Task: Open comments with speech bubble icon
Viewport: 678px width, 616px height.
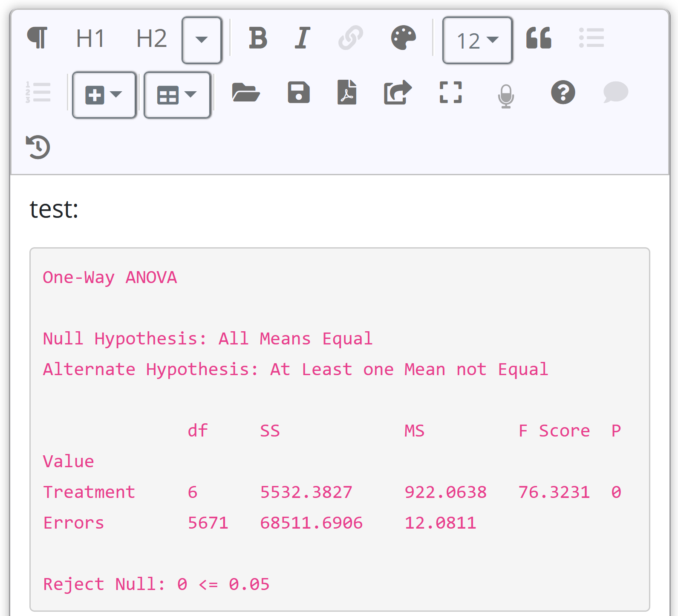Action: pos(616,92)
